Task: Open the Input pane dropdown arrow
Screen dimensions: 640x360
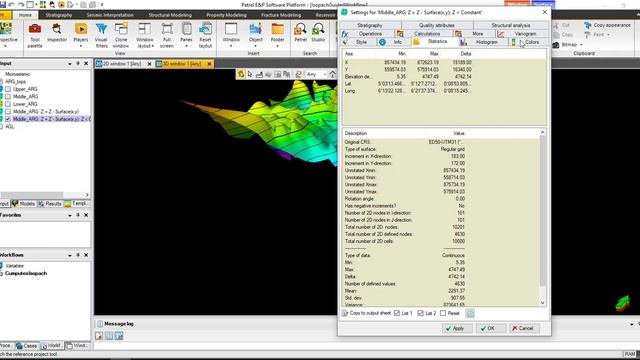Action: tap(70, 64)
